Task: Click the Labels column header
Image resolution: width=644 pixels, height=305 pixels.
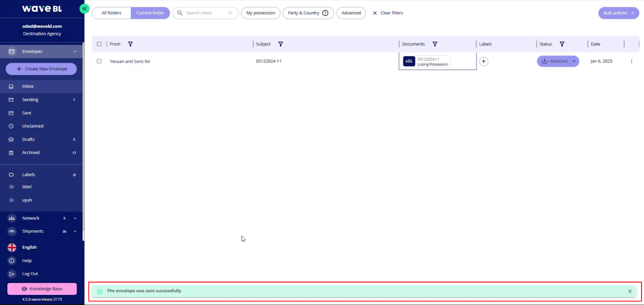Action: point(485,44)
